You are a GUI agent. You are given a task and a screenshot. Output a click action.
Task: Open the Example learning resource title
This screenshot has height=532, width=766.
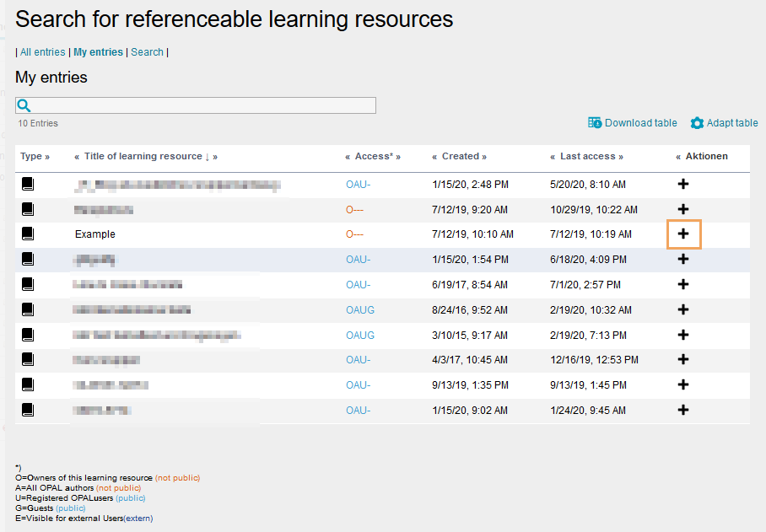click(x=95, y=234)
